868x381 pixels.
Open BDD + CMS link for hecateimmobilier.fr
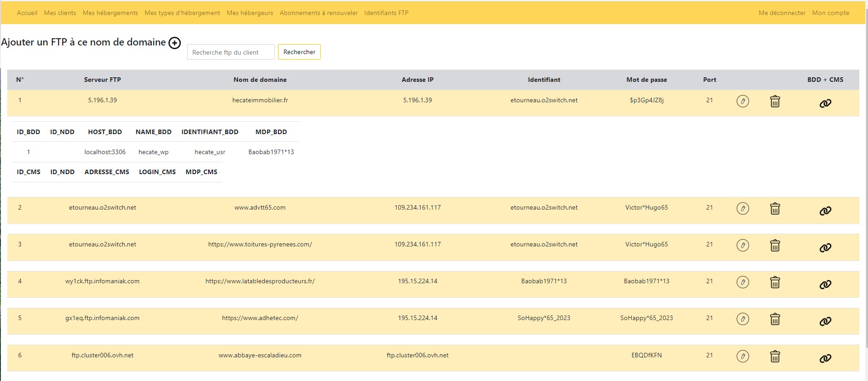825,103
